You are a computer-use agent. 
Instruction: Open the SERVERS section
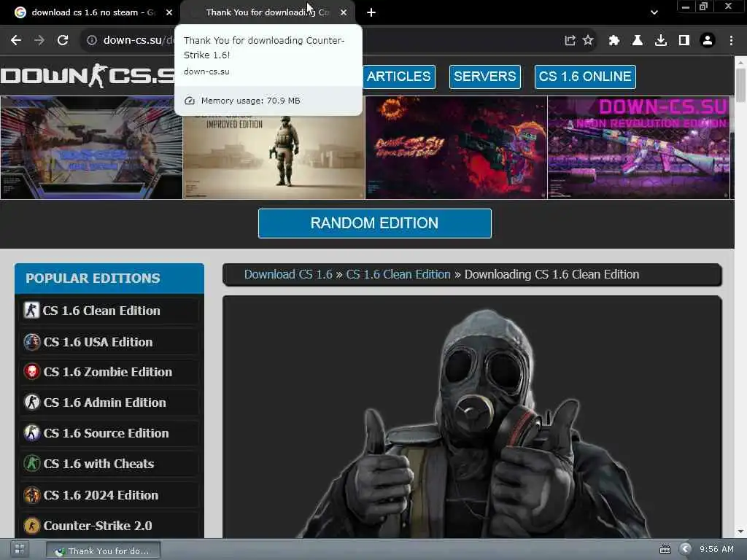[x=485, y=77]
